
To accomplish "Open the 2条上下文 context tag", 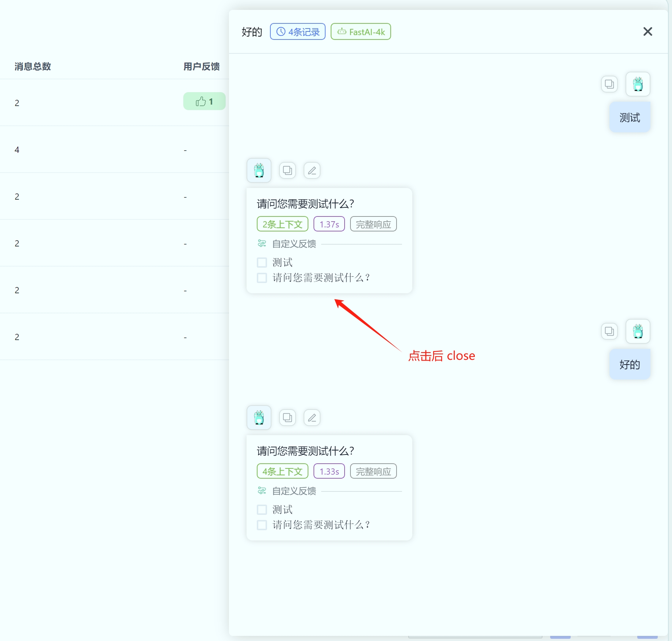I will click(x=282, y=224).
